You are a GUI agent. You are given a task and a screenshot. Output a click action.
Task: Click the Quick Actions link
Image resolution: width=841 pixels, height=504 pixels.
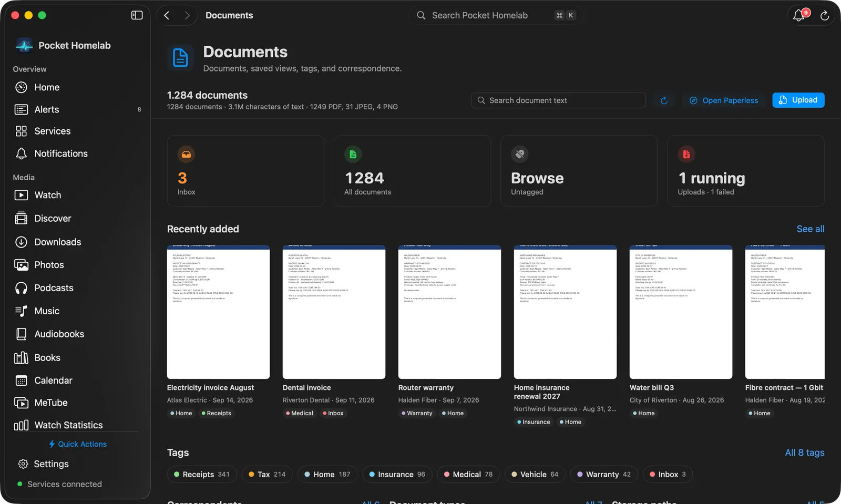tap(77, 444)
